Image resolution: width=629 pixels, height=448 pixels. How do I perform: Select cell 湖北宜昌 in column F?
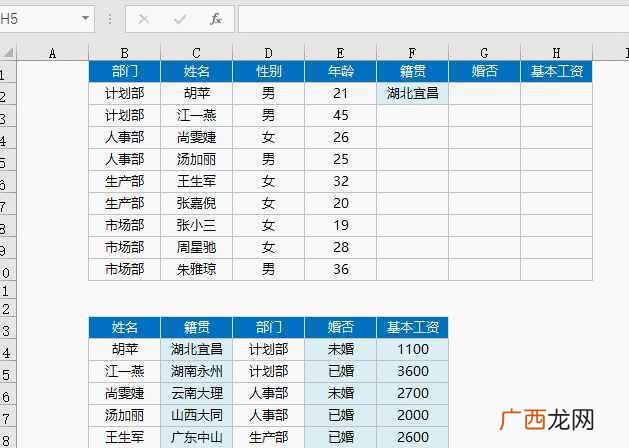412,93
